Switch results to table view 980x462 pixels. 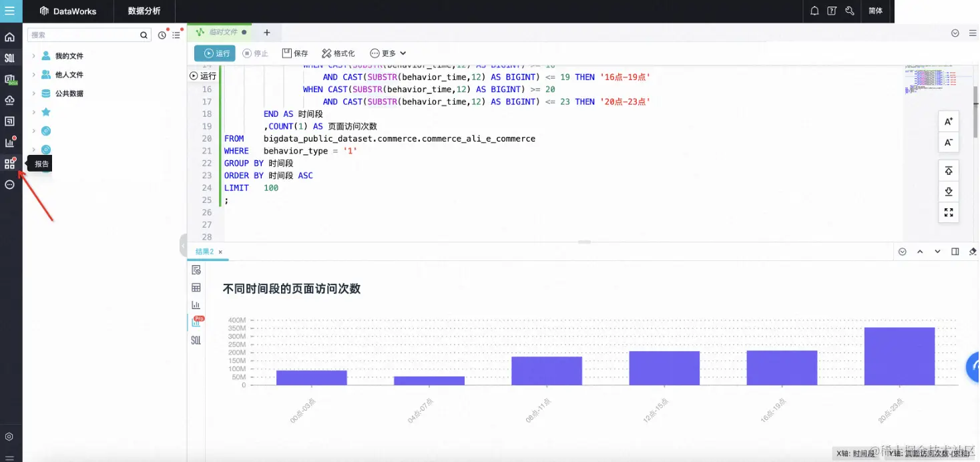[x=196, y=287]
